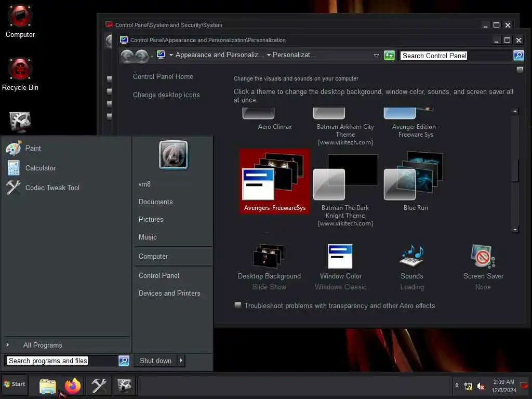Open Sounds settings
This screenshot has height=399, width=532.
tap(412, 267)
